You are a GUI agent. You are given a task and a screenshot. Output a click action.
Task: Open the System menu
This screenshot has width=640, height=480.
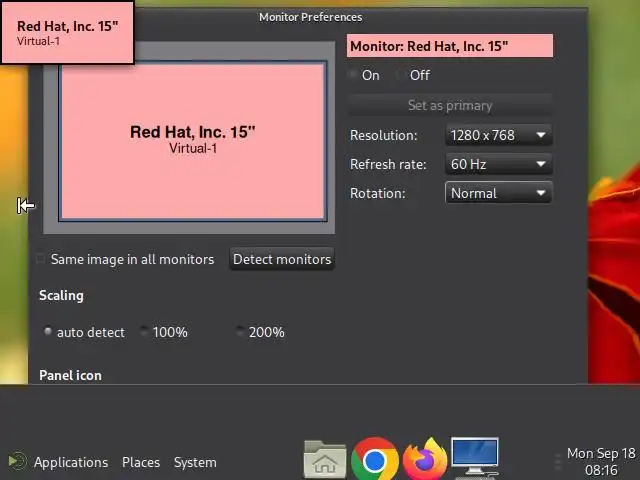point(195,462)
